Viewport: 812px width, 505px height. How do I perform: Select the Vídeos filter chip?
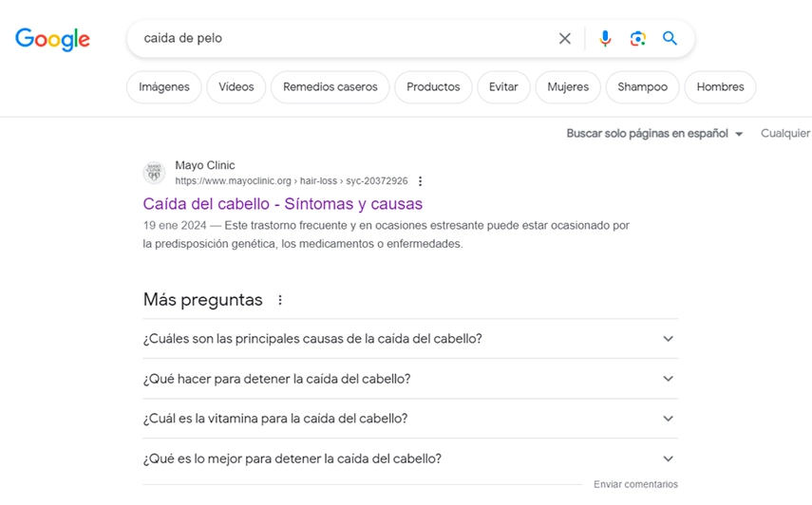(236, 87)
